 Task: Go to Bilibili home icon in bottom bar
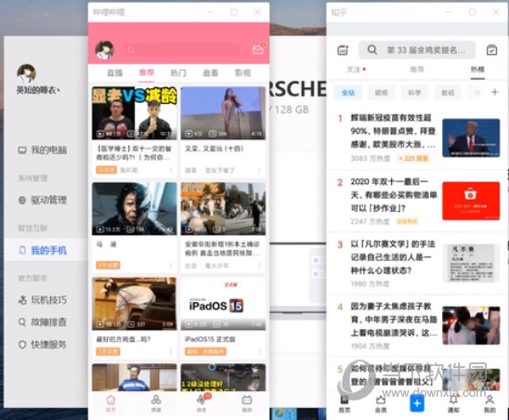click(x=111, y=403)
